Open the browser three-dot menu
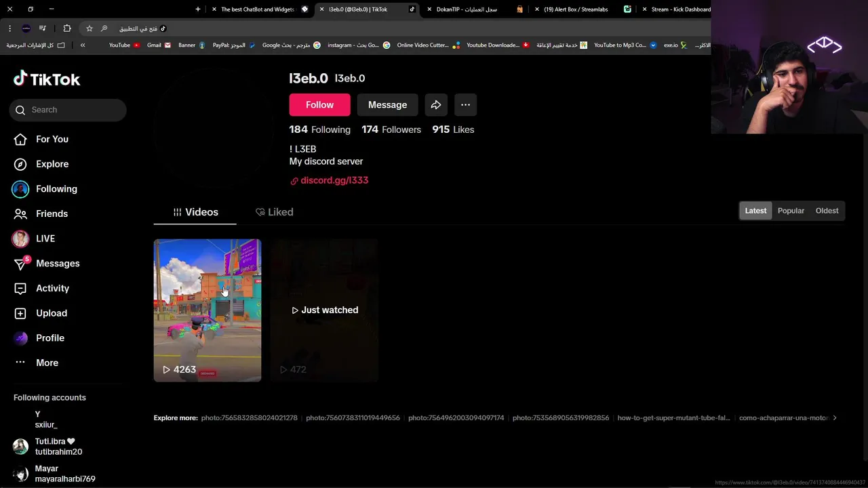The width and height of the screenshot is (868, 488). tap(9, 28)
